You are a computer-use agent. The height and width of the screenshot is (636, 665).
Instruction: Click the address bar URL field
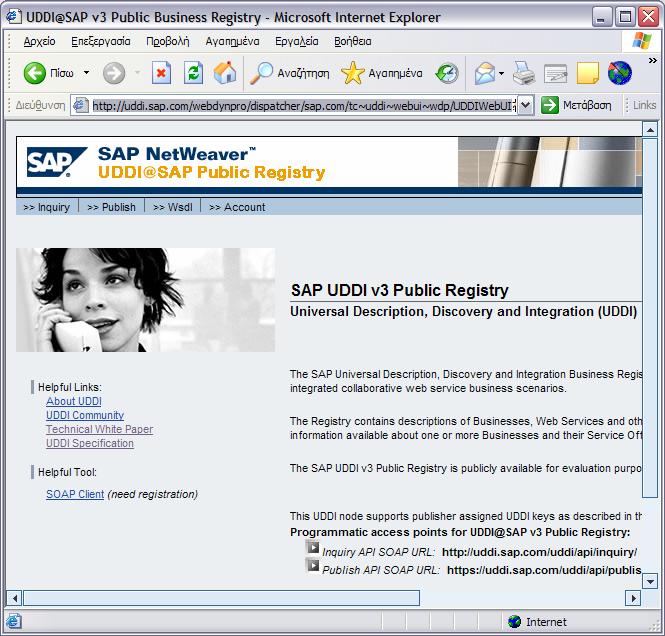304,106
